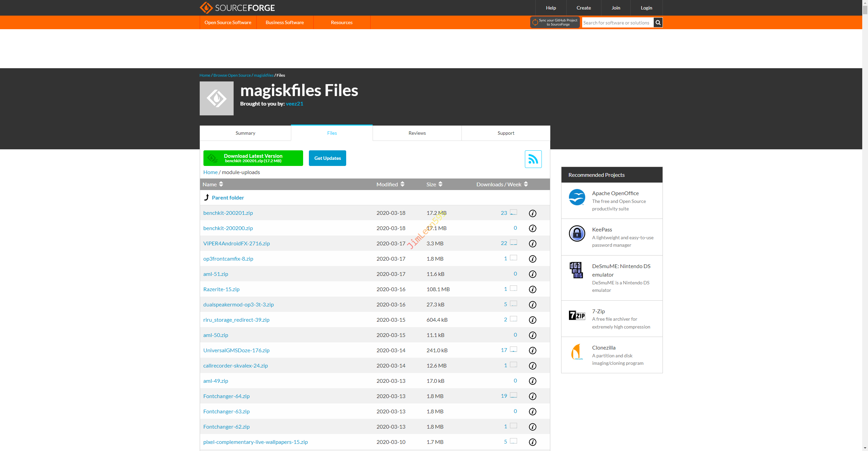
Task: Click the RSS feed icon
Action: coord(533,159)
